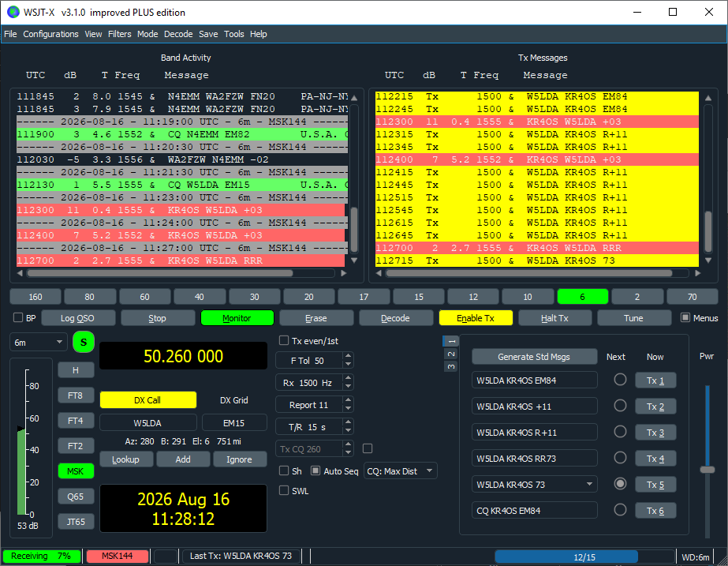
Task: Click the 12/15 progress bar in status bar
Action: 584,557
